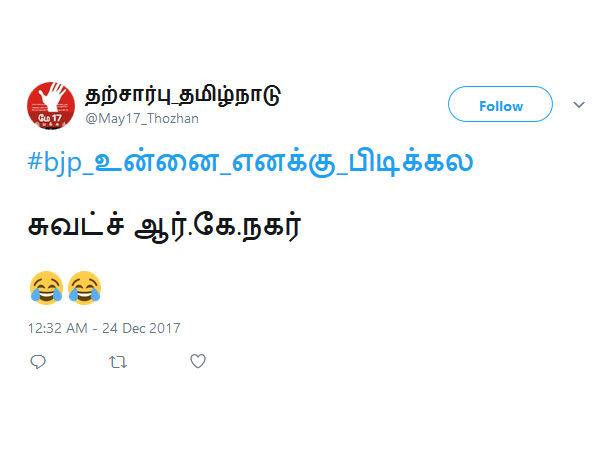Click the @May17_Thozhan handle
Viewport: 600px width, 450px height.
(x=142, y=119)
